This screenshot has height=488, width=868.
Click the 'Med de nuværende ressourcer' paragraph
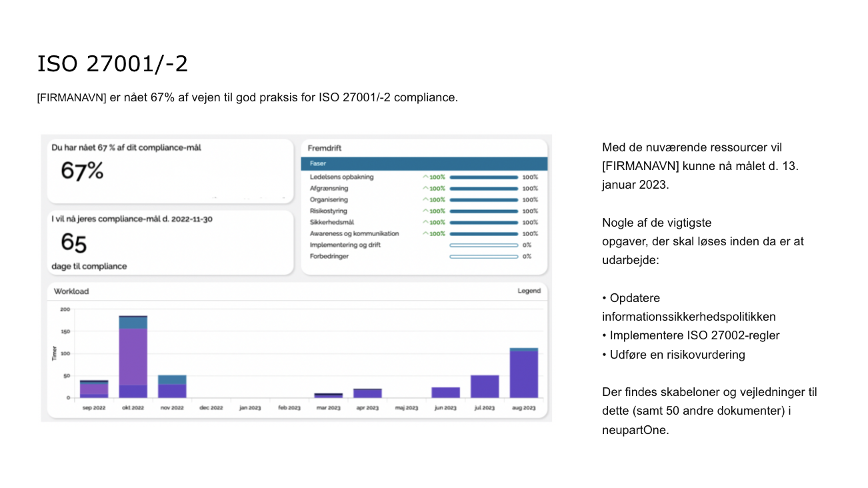700,166
